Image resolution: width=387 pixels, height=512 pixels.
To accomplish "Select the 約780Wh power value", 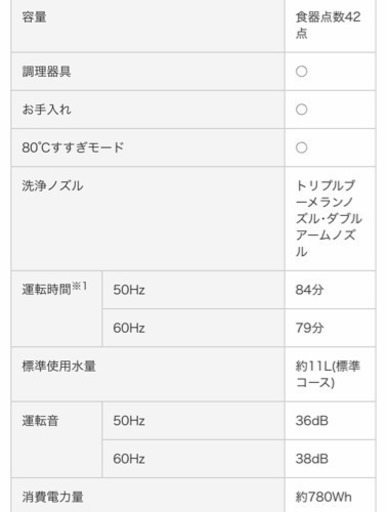I will (x=323, y=497).
